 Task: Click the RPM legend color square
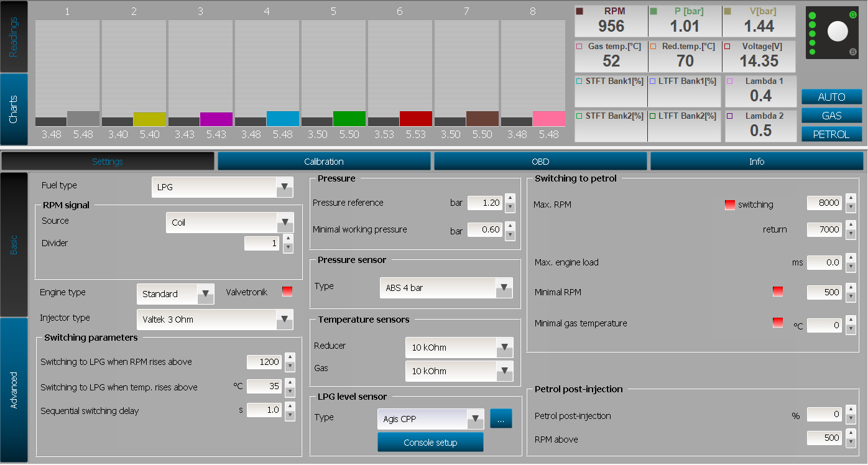click(x=579, y=11)
